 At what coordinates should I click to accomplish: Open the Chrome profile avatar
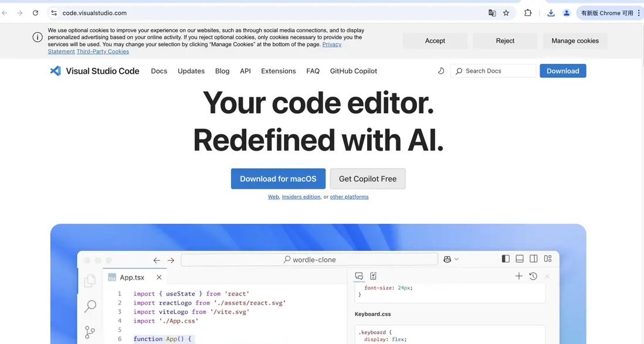click(567, 13)
